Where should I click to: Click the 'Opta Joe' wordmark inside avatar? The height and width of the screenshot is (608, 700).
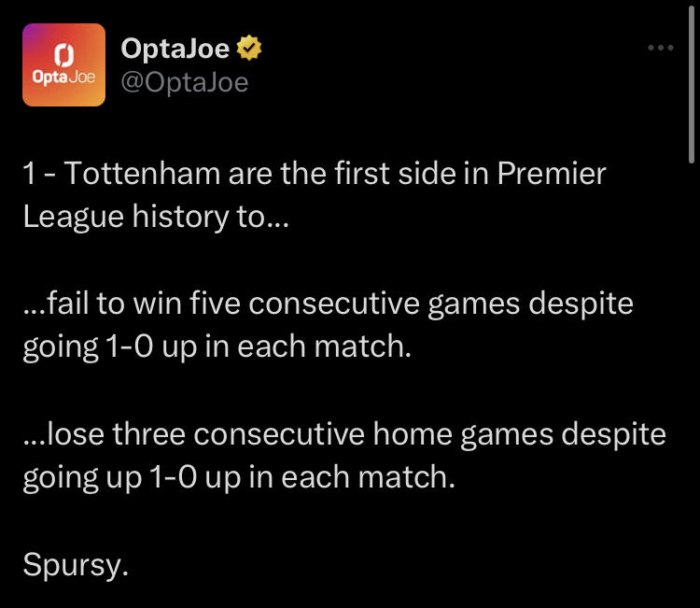click(63, 78)
